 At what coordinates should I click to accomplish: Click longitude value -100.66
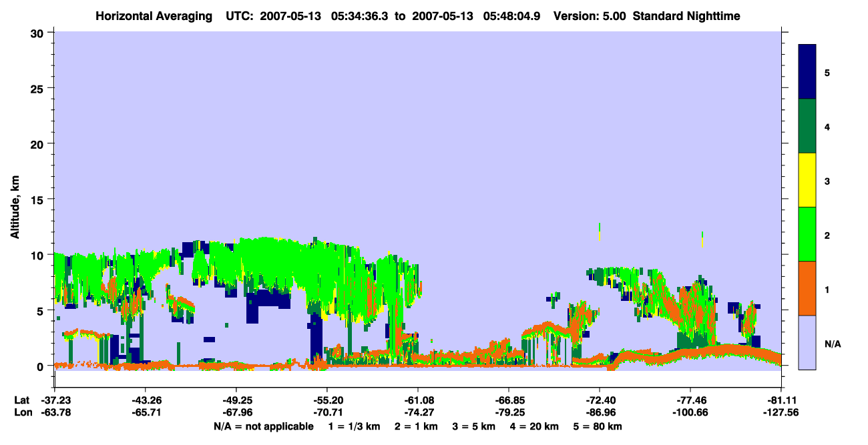click(x=690, y=412)
